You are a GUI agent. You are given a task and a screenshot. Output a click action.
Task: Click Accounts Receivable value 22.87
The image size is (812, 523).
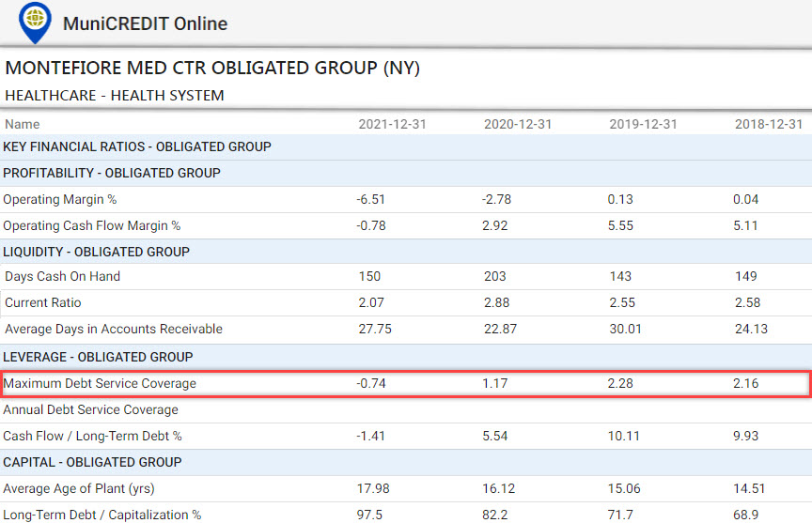click(x=500, y=330)
